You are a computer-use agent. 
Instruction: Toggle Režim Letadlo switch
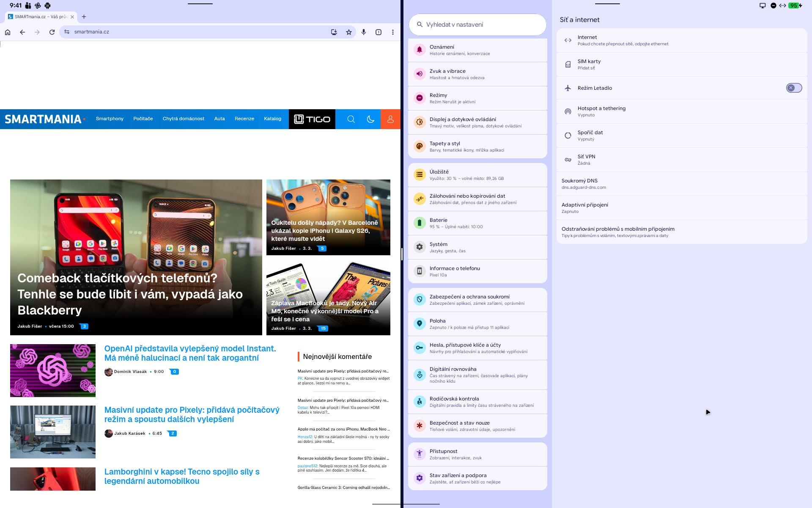[793, 88]
